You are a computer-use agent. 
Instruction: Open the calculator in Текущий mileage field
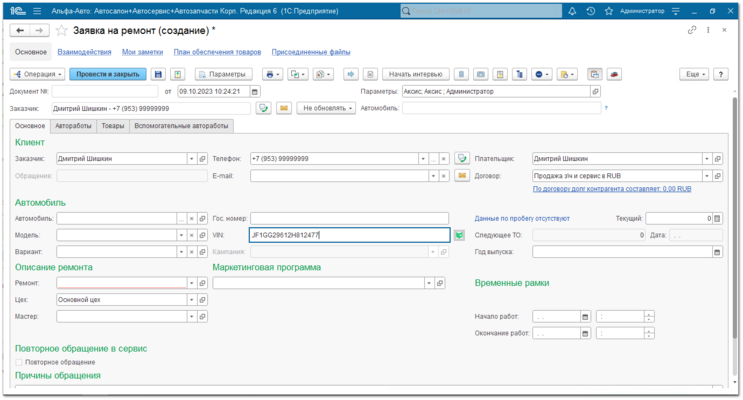(x=717, y=218)
